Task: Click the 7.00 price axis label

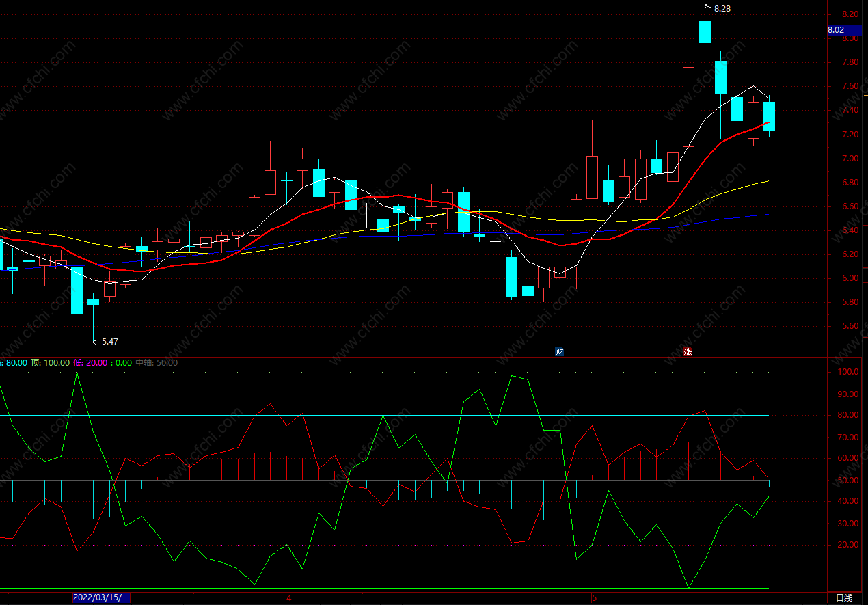Action: [x=850, y=159]
